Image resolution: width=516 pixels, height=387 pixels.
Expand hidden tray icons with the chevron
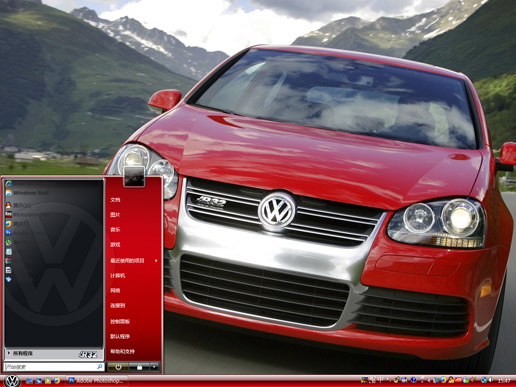(429, 380)
